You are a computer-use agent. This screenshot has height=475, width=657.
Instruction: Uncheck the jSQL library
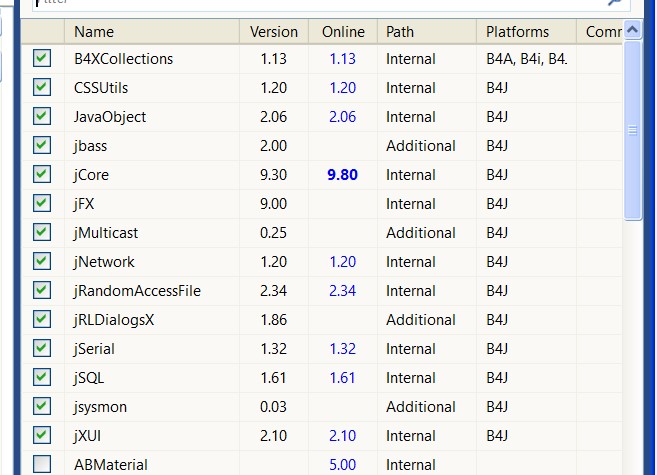click(x=42, y=378)
